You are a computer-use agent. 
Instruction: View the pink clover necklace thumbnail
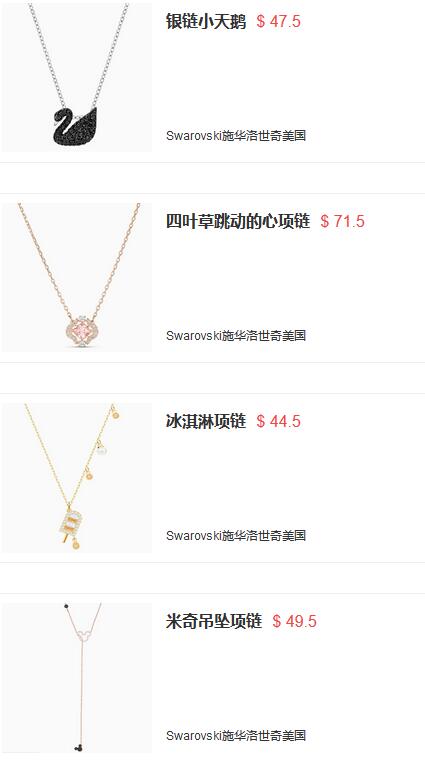(77, 277)
